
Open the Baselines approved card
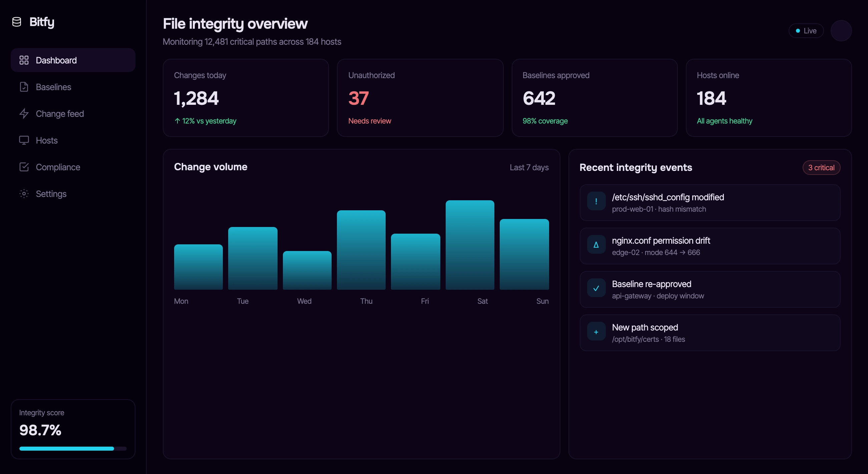[x=594, y=98]
